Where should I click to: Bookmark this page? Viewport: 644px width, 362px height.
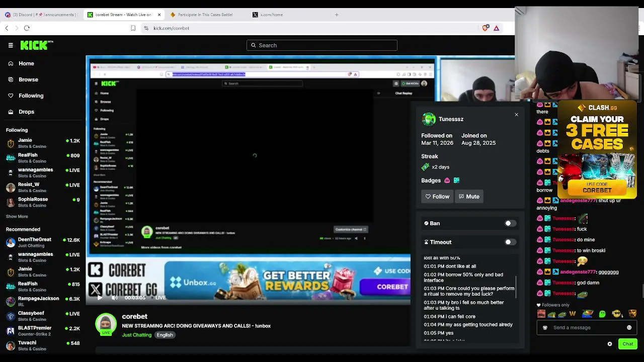pyautogui.click(x=133, y=28)
